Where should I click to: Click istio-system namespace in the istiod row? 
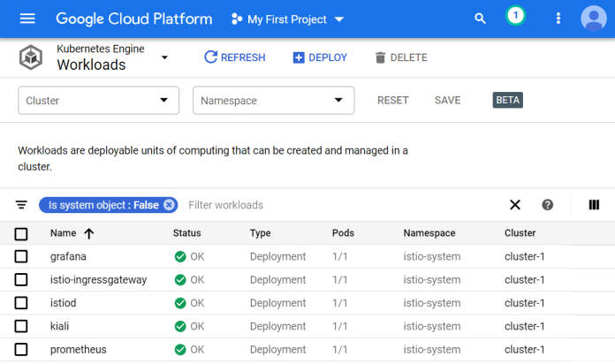(x=432, y=303)
